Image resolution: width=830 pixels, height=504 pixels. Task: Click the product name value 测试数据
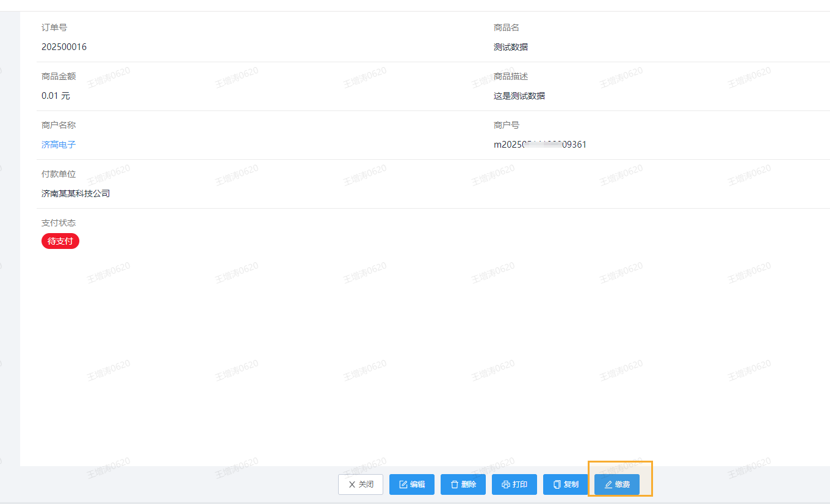pos(511,47)
